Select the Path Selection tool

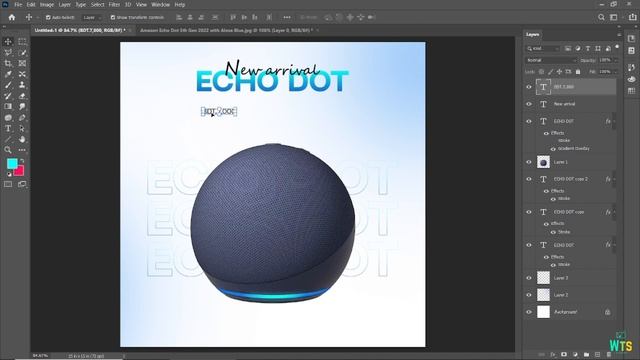point(22,128)
